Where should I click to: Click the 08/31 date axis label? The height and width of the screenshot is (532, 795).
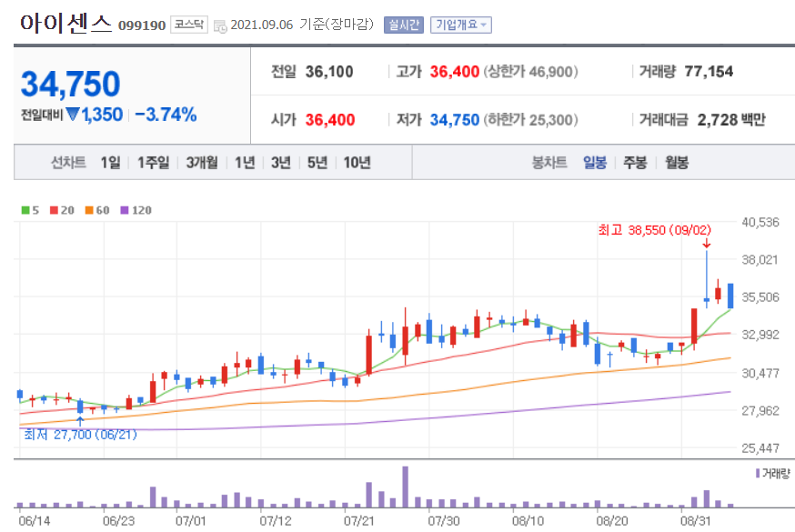point(696,521)
